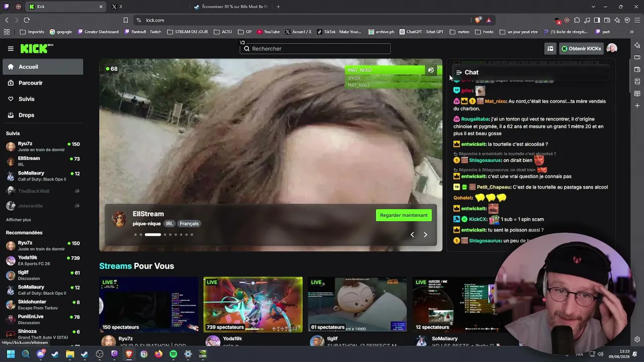The width and height of the screenshot is (644, 362).
Task: Click Obtenir KICKs button
Action: (x=581, y=49)
